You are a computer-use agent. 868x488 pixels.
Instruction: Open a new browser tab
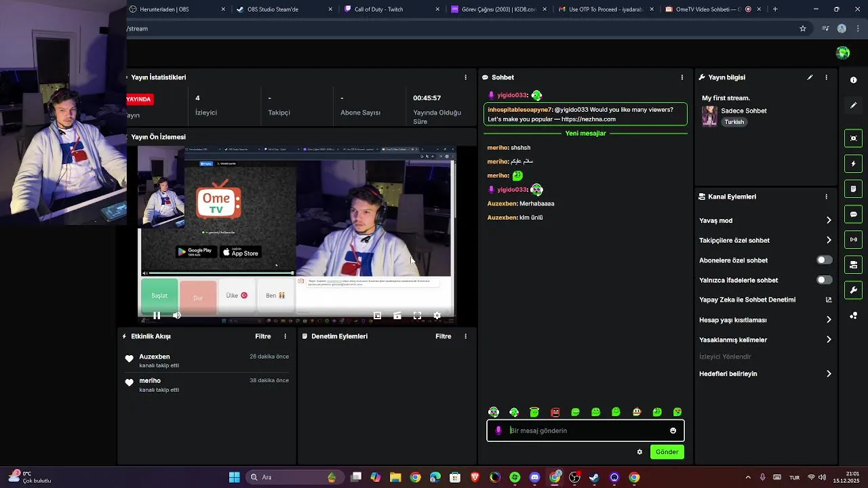coord(775,9)
